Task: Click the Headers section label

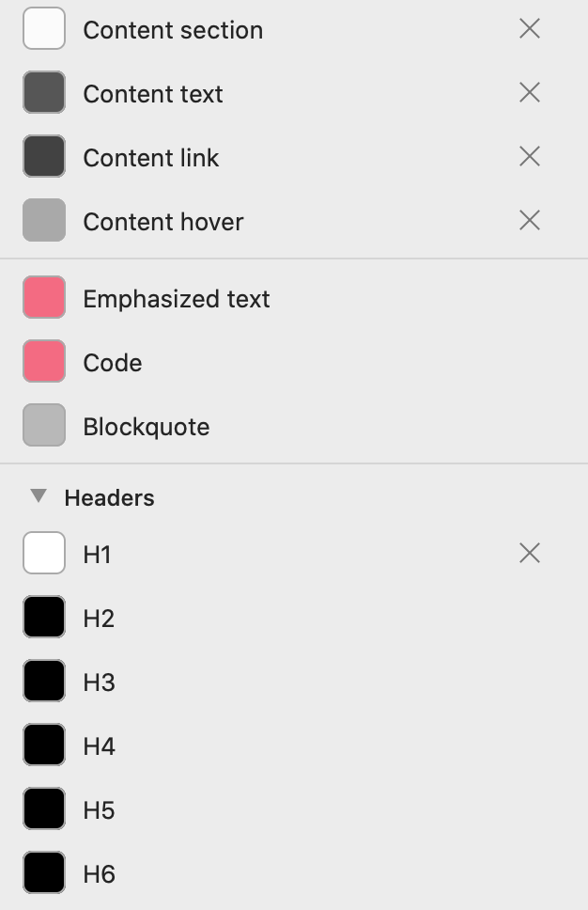Action: click(109, 497)
